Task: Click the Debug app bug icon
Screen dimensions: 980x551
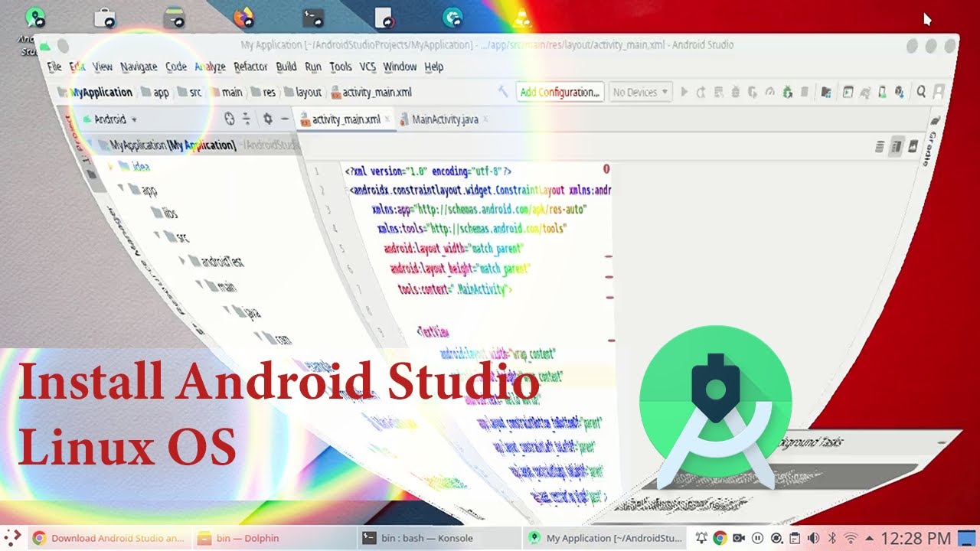Action: 735,92
